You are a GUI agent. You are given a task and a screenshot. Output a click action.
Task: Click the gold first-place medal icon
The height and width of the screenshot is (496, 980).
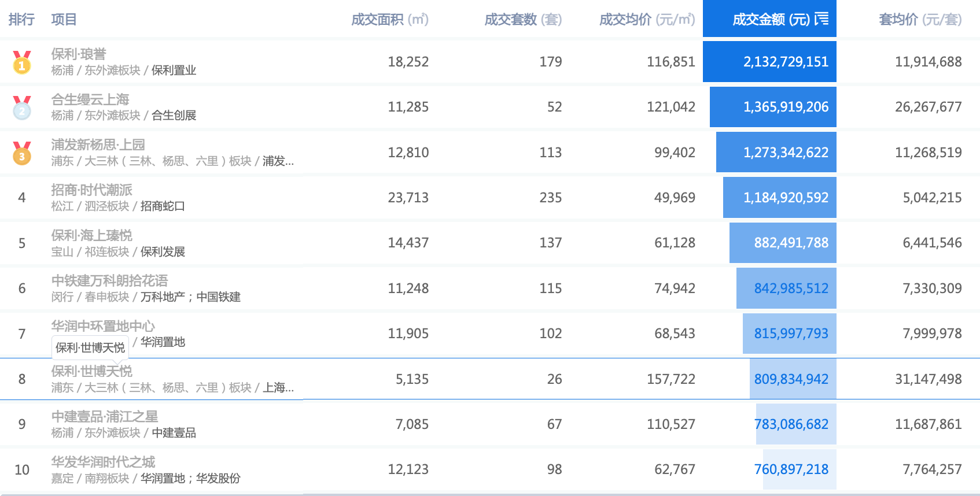22,62
